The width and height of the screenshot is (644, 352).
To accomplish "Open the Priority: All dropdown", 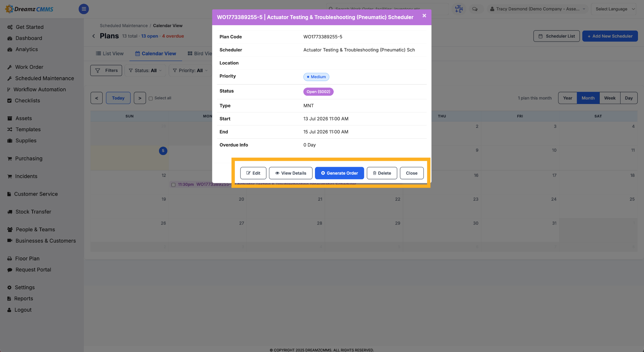I will (x=191, y=70).
